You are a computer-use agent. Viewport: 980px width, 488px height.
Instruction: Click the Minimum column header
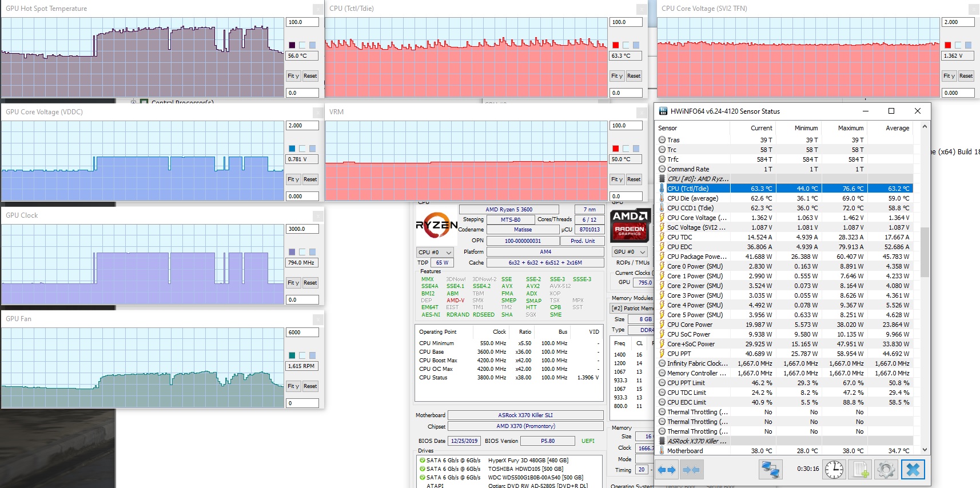(798, 128)
